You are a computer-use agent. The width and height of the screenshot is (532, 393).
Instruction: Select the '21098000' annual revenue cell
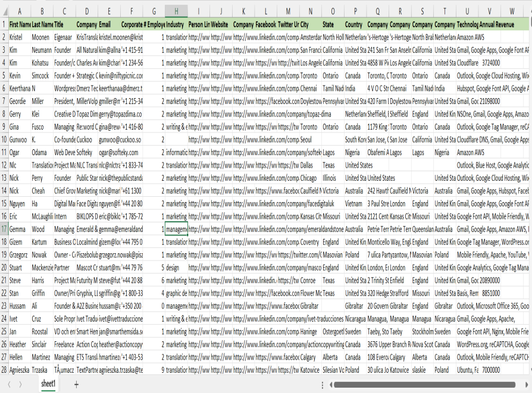tap(490, 101)
